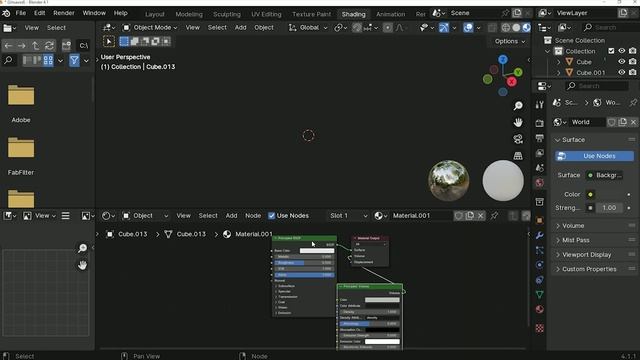
Task: Toggle Use Nodes checkbox in node editor
Action: click(271, 216)
